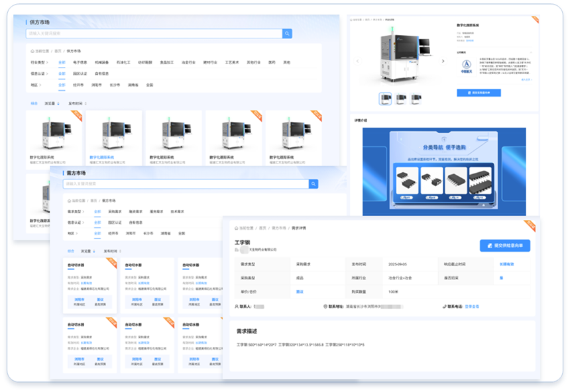Select 湖南省 region filter in 供方市场
This screenshot has width=570, height=392.
click(133, 85)
